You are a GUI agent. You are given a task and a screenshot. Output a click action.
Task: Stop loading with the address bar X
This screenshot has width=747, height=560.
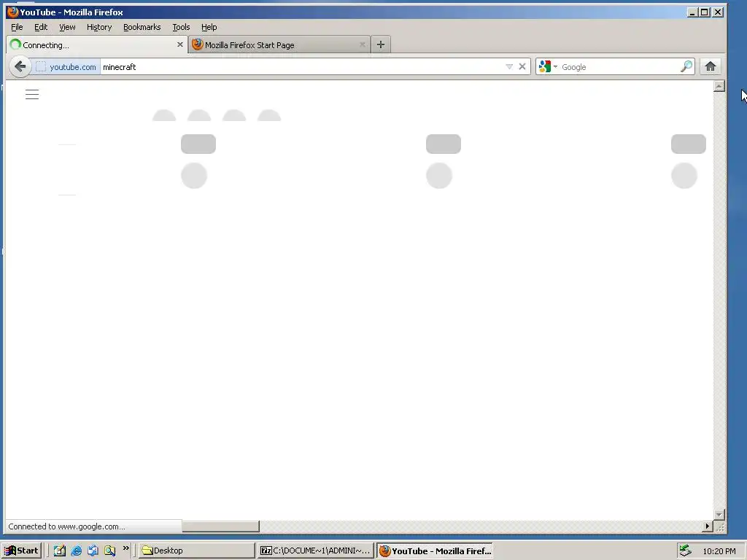[x=522, y=66]
